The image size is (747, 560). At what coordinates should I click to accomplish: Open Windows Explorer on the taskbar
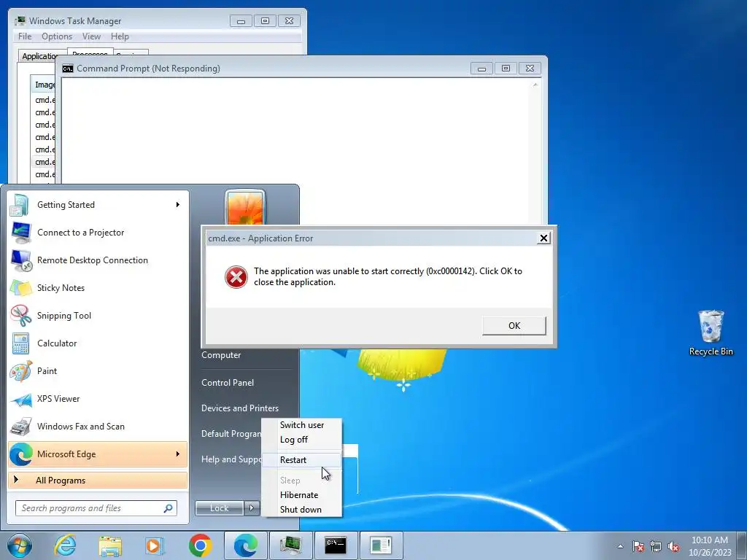coord(110,545)
